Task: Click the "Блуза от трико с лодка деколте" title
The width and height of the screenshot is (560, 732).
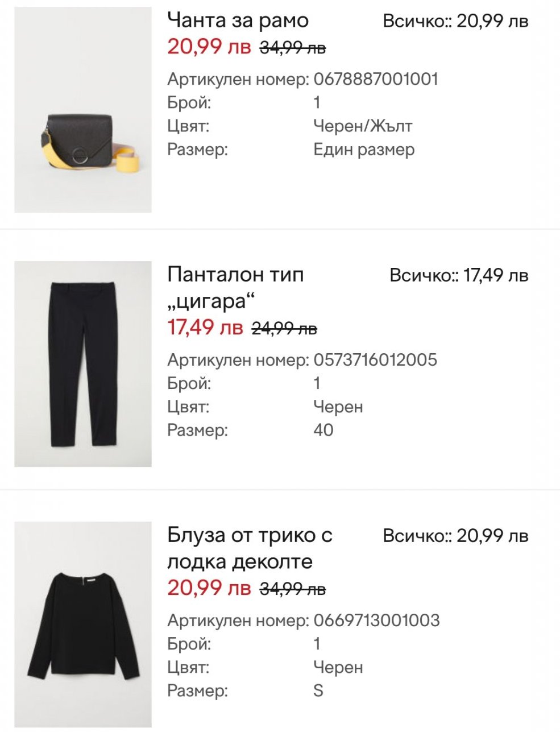Action: click(249, 548)
